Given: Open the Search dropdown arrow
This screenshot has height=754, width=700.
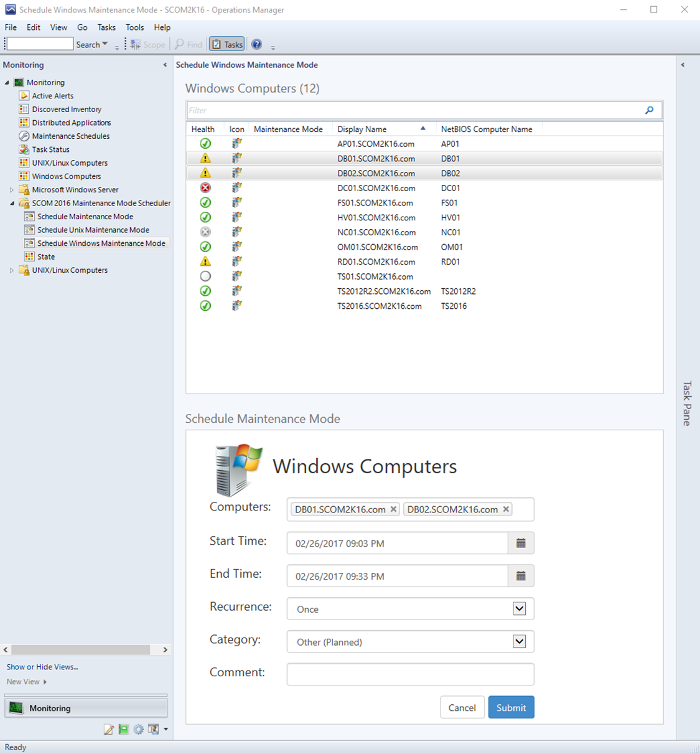Looking at the screenshot, I should [105, 44].
